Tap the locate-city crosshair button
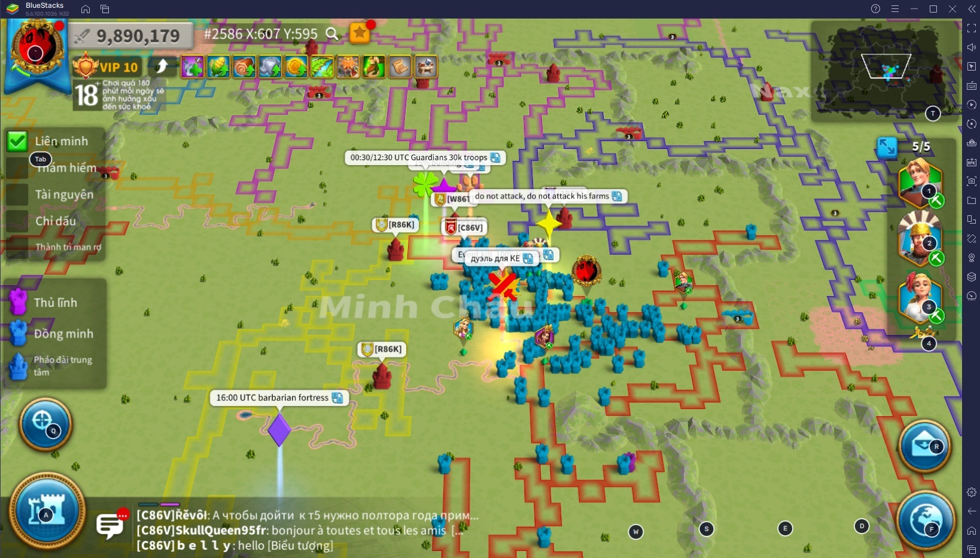980x558 pixels. [45, 423]
